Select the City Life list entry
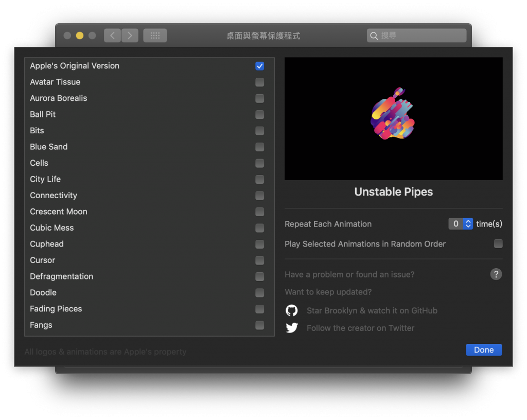Screen dimensions: 527x420 click(x=45, y=179)
